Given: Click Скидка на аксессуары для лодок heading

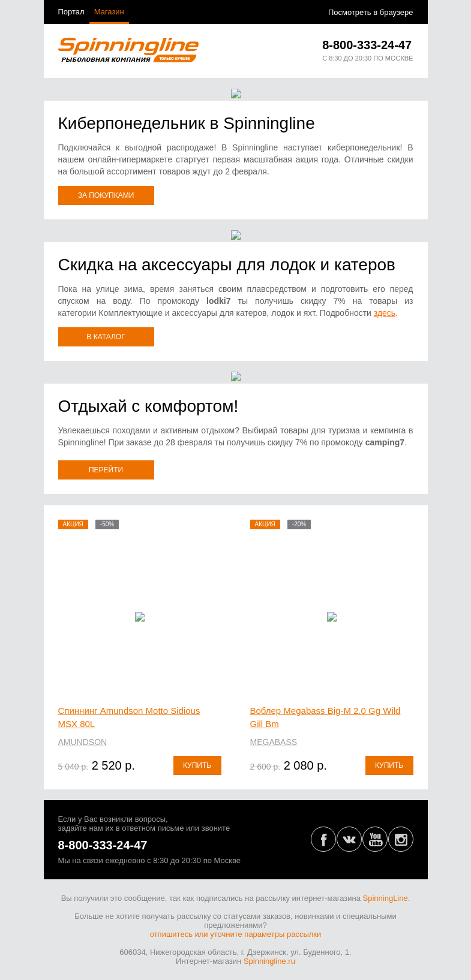Looking at the screenshot, I should pyautogui.click(x=227, y=265).
